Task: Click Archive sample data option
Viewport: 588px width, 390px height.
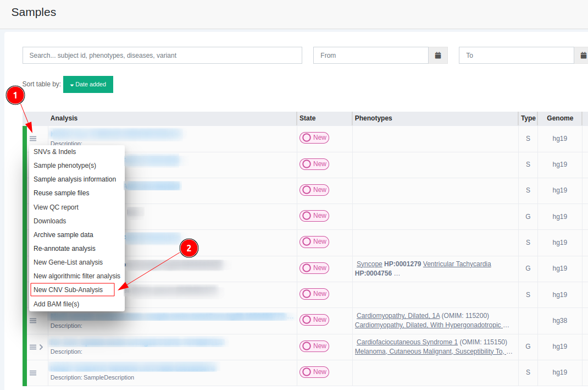Action: [x=63, y=235]
